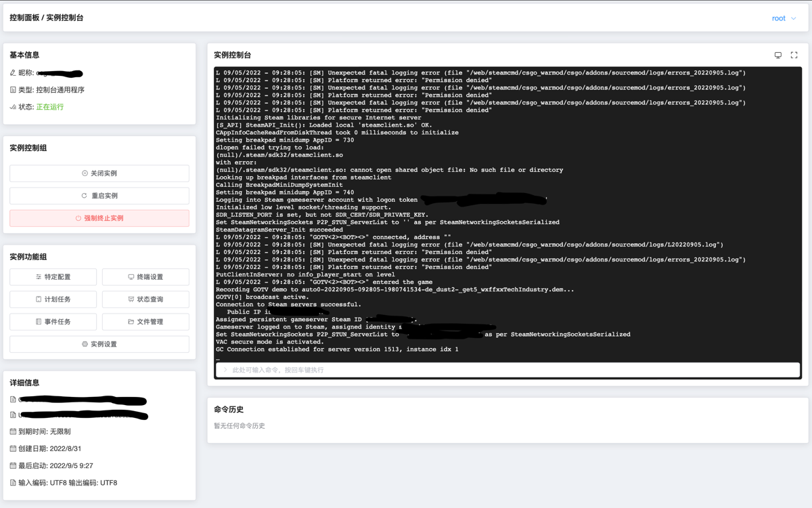Focus the command input field

coord(507,370)
